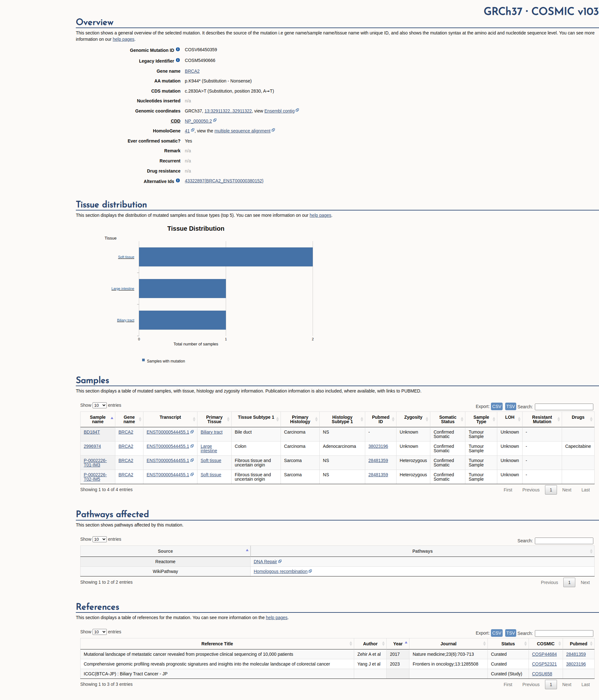Click Biliary tract chart axis label
The image size is (599, 700).
click(126, 320)
